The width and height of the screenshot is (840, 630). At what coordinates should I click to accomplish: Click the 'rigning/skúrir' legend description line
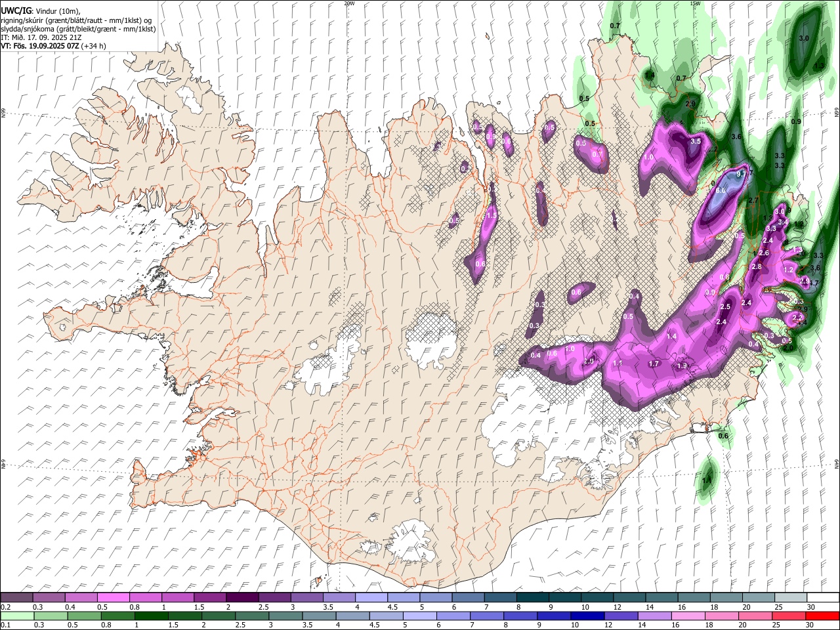76,20
